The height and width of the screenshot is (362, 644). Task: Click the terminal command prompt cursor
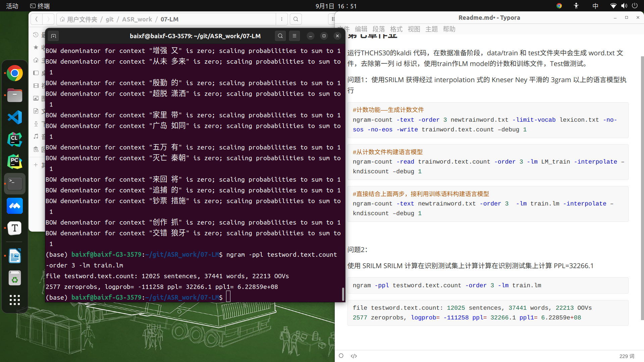228,297
